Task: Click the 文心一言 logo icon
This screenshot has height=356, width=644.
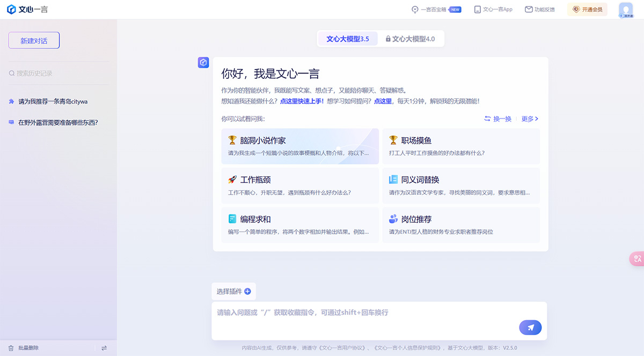Action: 9,9
